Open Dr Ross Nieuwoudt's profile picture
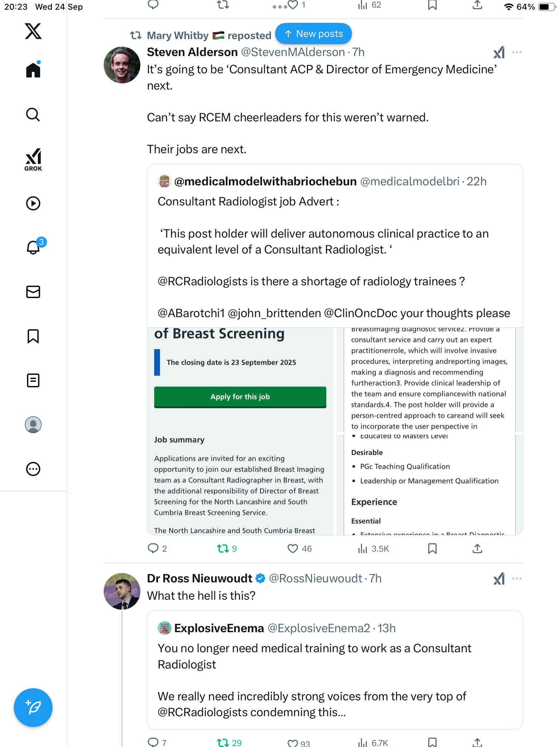The height and width of the screenshot is (747, 560). pos(122,591)
